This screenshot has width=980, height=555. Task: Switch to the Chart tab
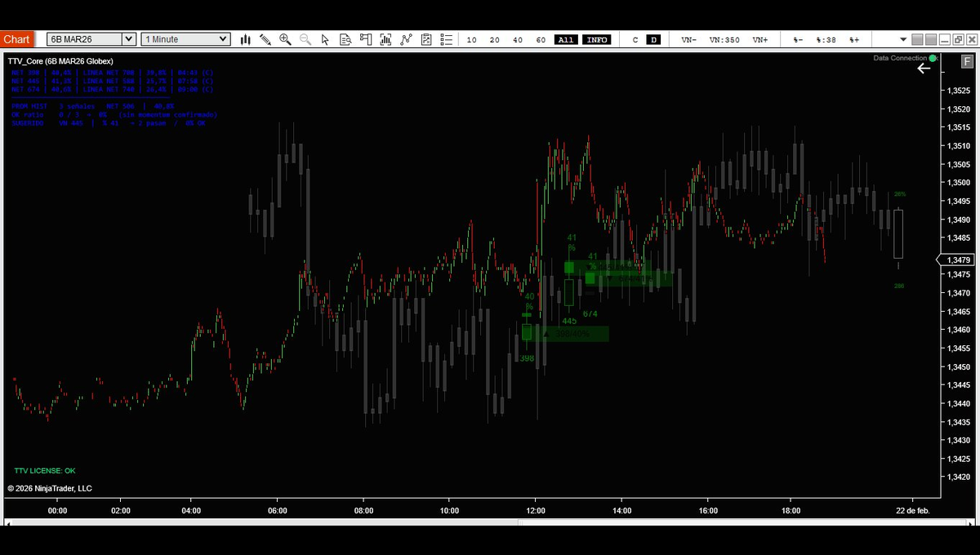pyautogui.click(x=17, y=39)
